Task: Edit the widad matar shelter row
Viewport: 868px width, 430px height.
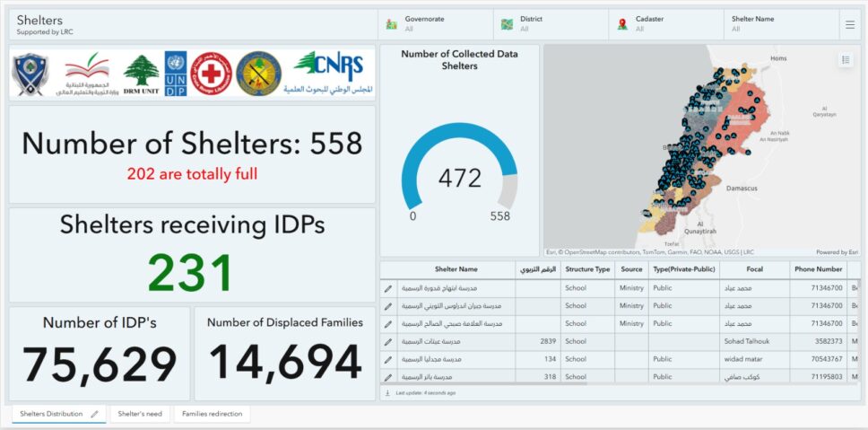Action: pyautogui.click(x=388, y=360)
